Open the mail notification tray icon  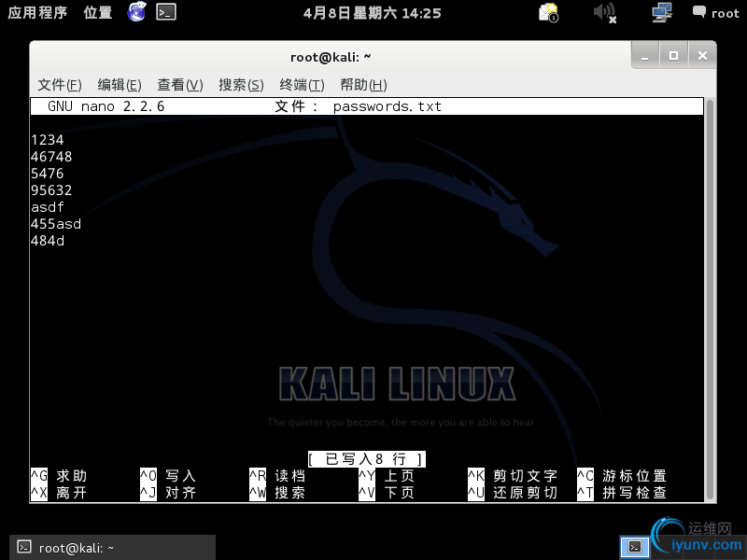(548, 12)
